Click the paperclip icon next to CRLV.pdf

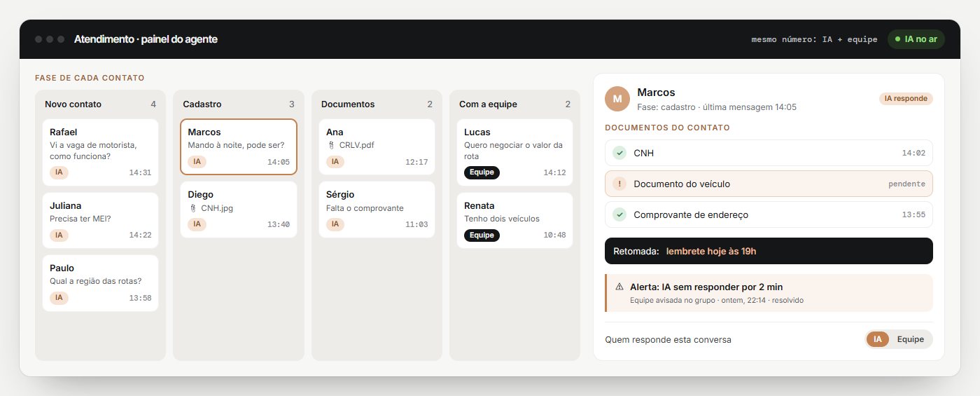330,145
